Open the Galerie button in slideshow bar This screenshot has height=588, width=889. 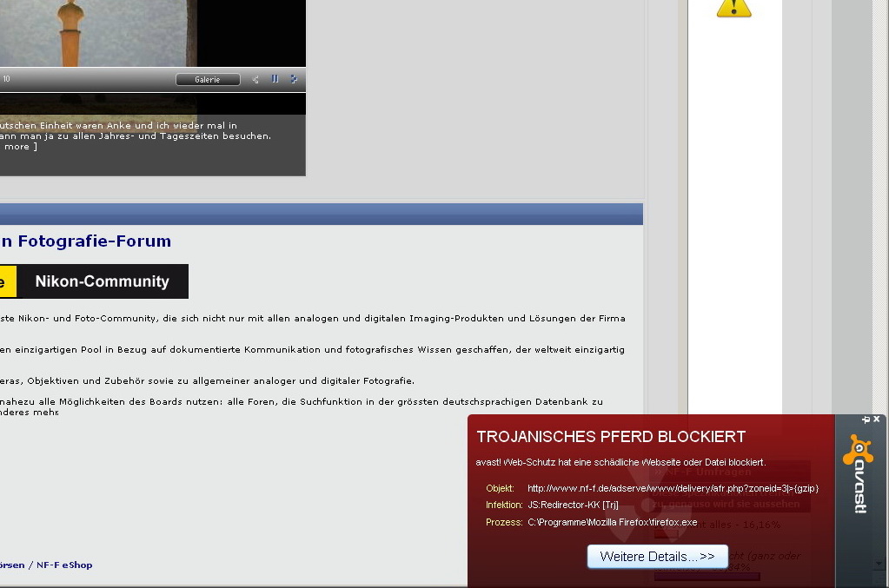point(208,80)
